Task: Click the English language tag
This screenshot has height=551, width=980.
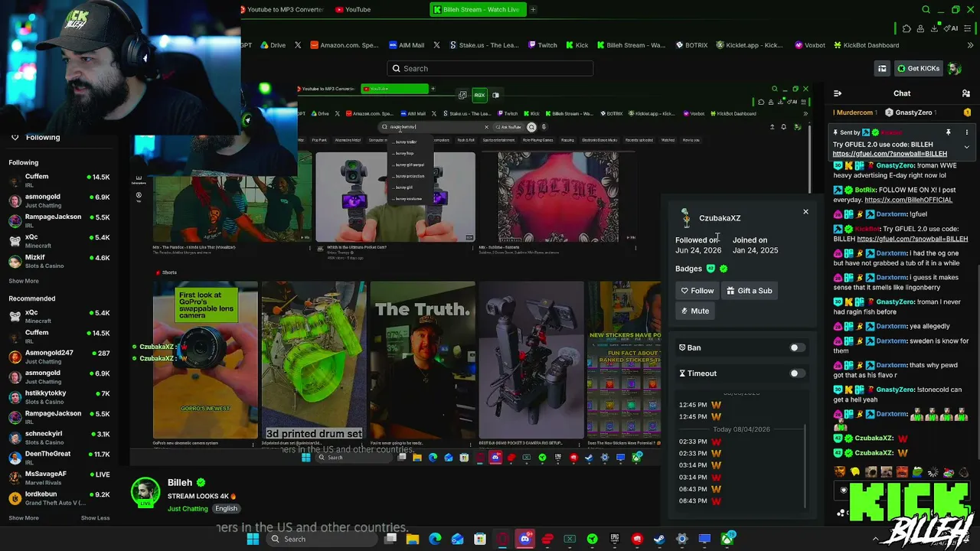Action: coord(226,509)
